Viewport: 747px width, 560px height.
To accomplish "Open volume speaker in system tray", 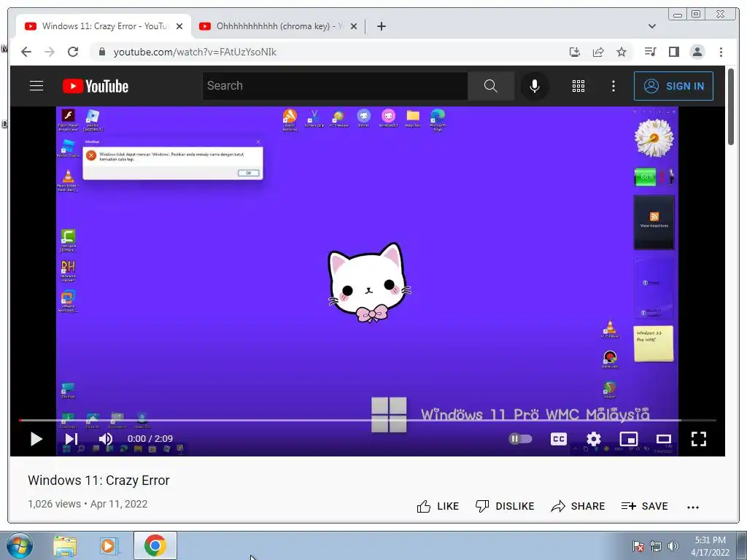I will click(673, 546).
